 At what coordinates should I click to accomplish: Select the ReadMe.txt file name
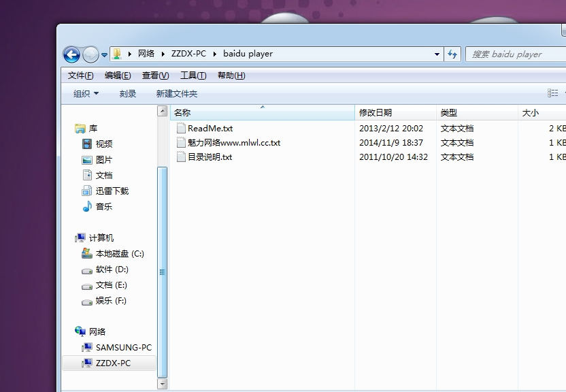[210, 129]
